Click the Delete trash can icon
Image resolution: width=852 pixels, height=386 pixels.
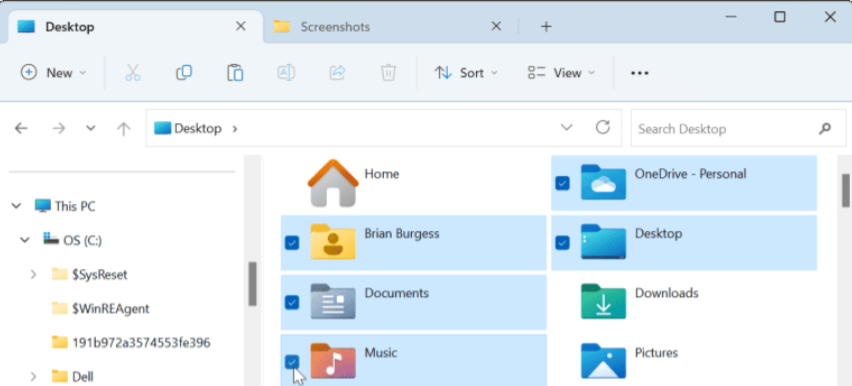click(x=388, y=73)
